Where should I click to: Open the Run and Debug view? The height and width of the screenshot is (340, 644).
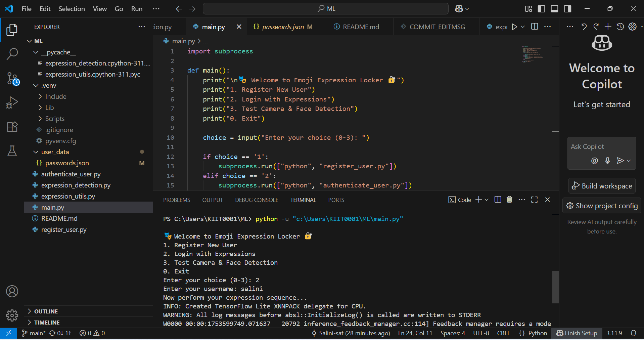pos(12,102)
